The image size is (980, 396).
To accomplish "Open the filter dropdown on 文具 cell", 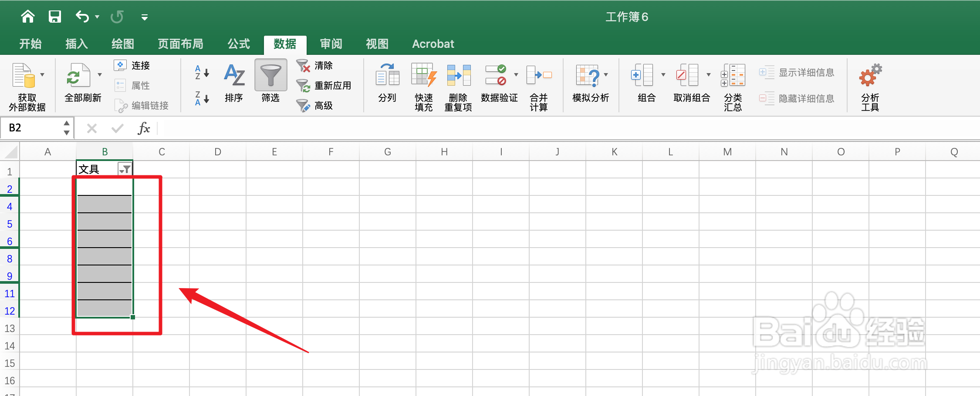I will click(x=125, y=169).
